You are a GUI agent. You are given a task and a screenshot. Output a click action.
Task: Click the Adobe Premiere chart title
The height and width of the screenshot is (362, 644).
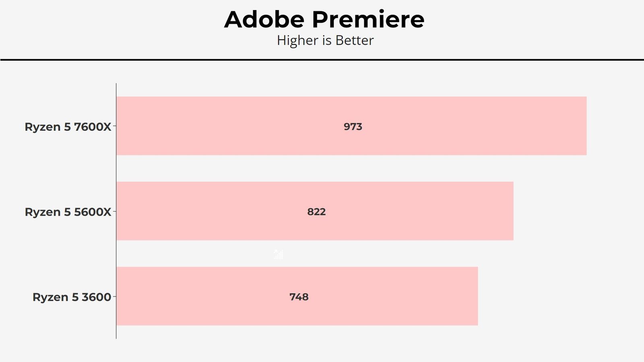click(x=324, y=19)
